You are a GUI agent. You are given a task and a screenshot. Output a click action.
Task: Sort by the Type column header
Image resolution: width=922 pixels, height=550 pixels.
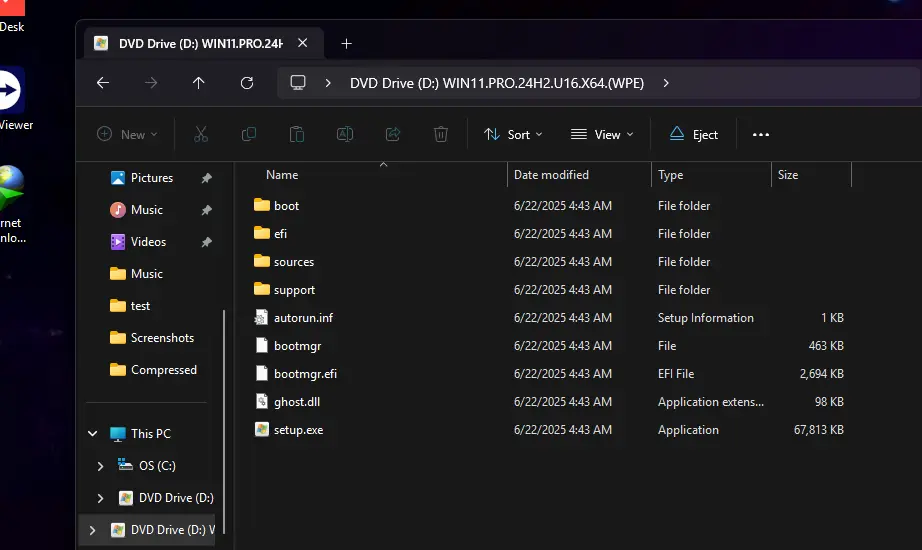pos(670,175)
